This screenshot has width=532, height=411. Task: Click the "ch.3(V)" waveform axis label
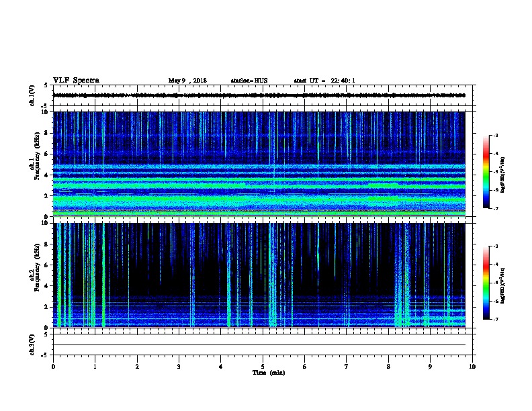pyautogui.click(x=32, y=345)
